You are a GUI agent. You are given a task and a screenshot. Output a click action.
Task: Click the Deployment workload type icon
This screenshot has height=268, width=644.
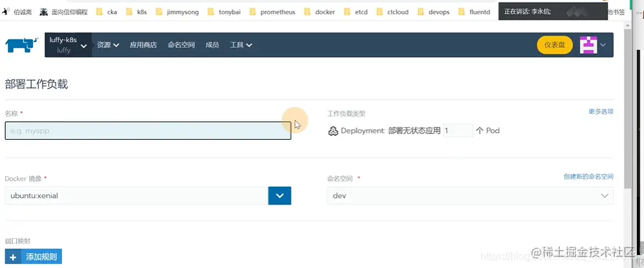coord(333,131)
